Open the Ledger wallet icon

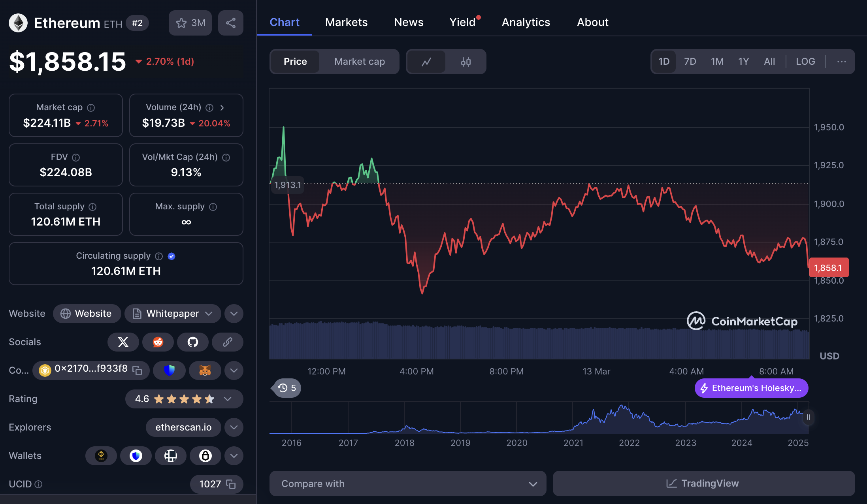click(x=171, y=456)
